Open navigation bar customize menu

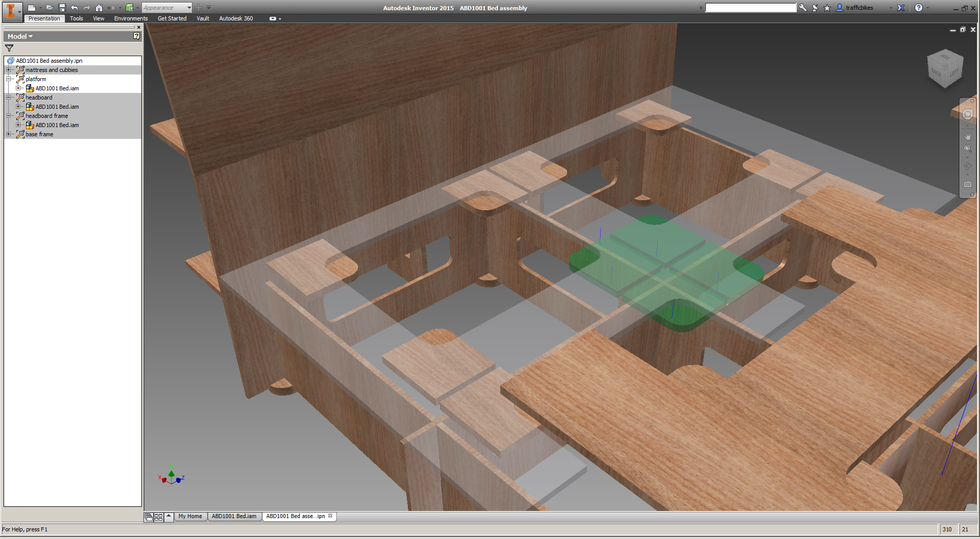[972, 194]
